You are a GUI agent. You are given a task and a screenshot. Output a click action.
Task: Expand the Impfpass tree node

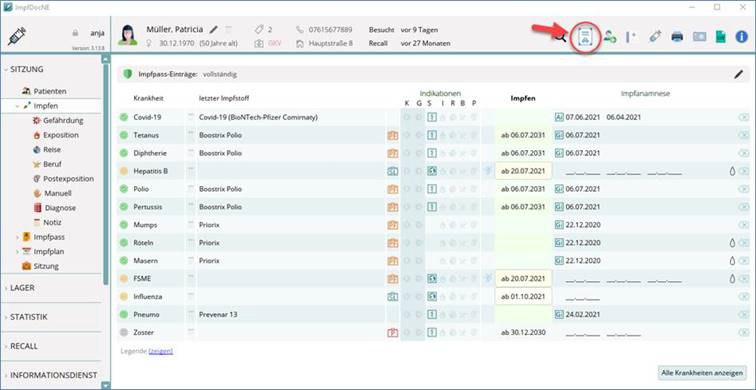click(18, 237)
